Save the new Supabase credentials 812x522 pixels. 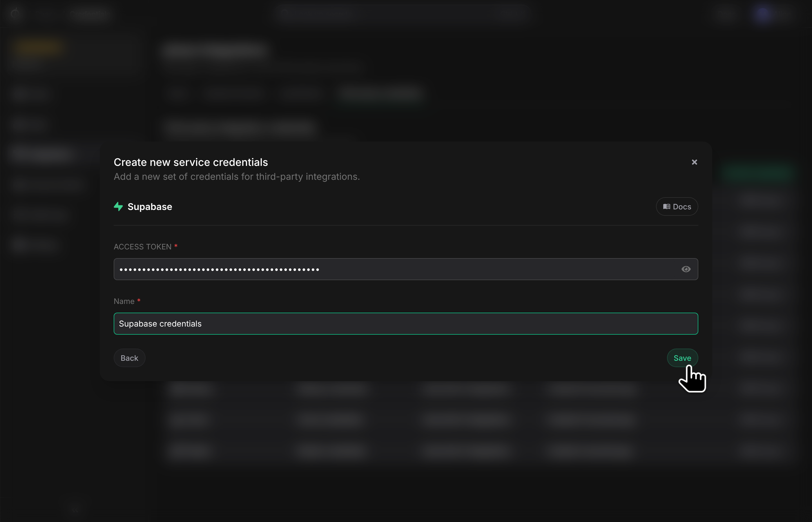pyautogui.click(x=682, y=358)
